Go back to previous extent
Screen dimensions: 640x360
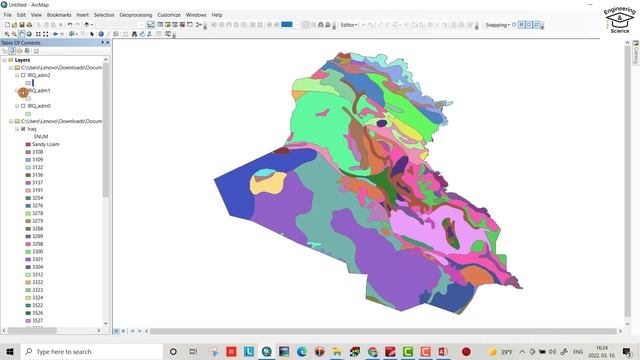(x=55, y=34)
